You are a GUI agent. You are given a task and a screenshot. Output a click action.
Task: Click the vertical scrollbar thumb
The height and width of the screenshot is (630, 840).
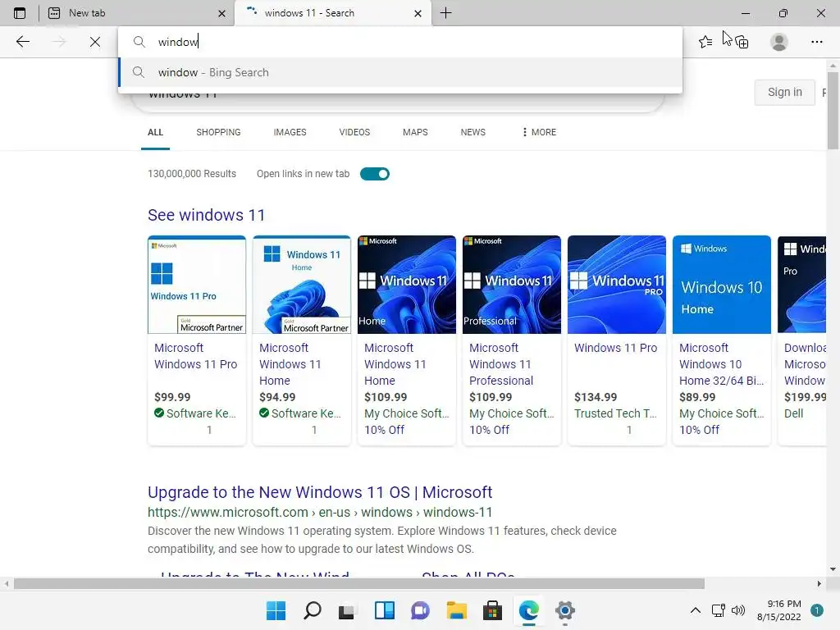pyautogui.click(x=833, y=110)
